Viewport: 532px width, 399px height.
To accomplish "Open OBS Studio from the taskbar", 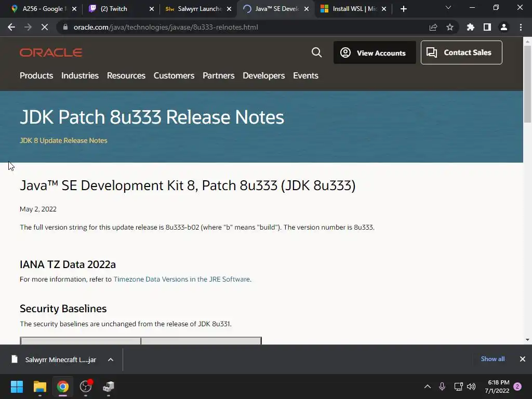I will point(86,387).
